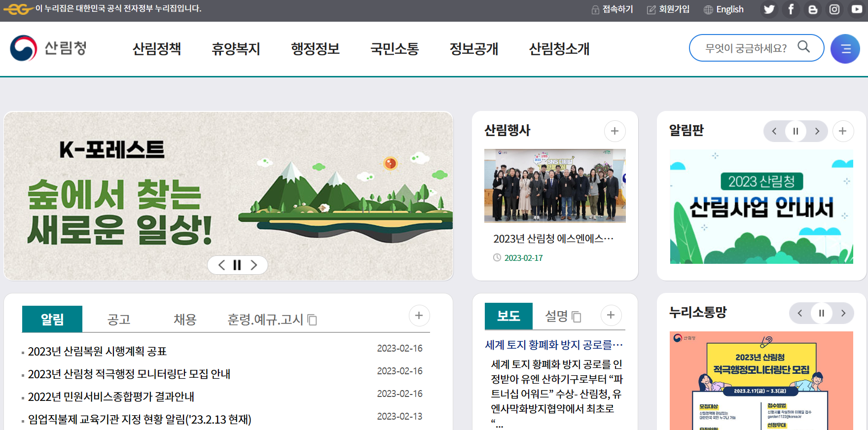The width and height of the screenshot is (868, 430).
Task: Open the Facebook page icon
Action: [x=791, y=9]
